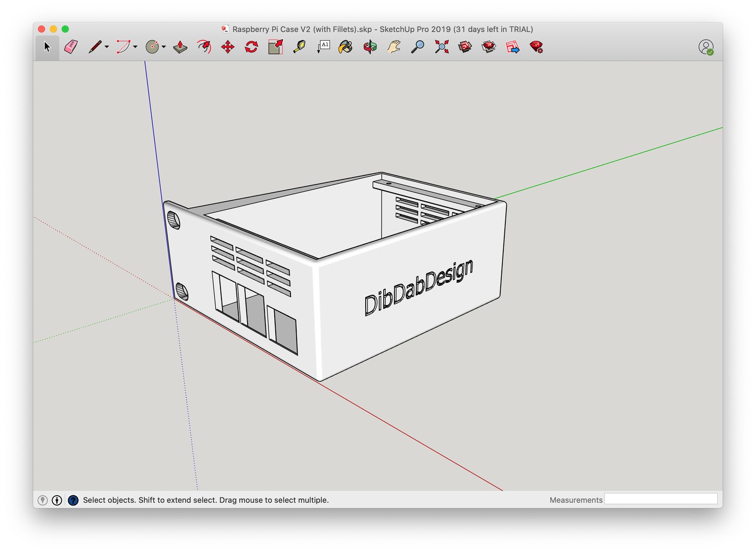Click the credits info status icon
Image resolution: width=756 pixels, height=552 pixels.
pyautogui.click(x=57, y=500)
